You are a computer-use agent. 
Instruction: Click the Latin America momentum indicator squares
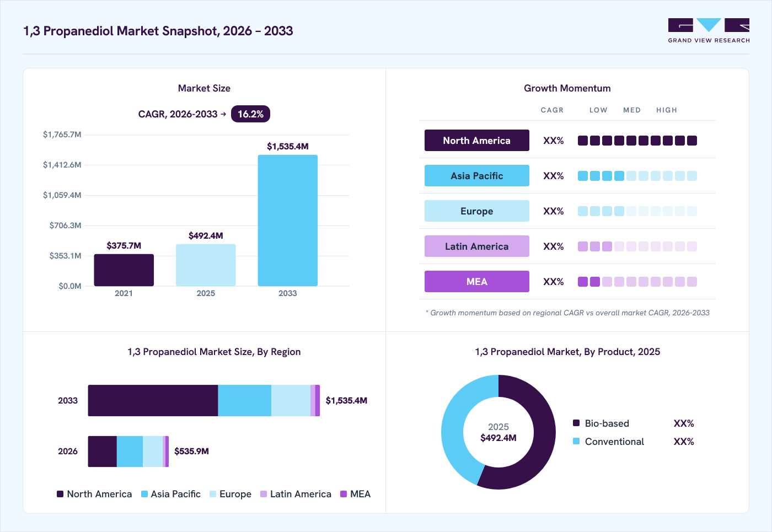(637, 246)
